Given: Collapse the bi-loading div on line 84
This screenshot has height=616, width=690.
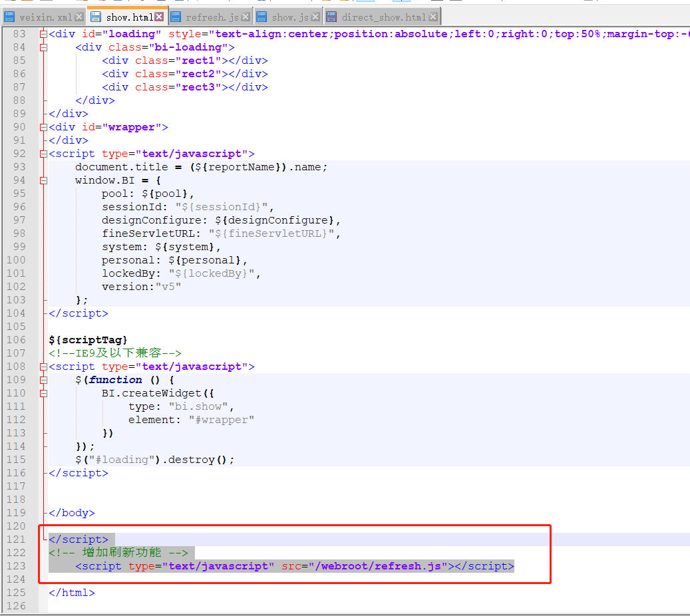Looking at the screenshot, I should coord(43,47).
